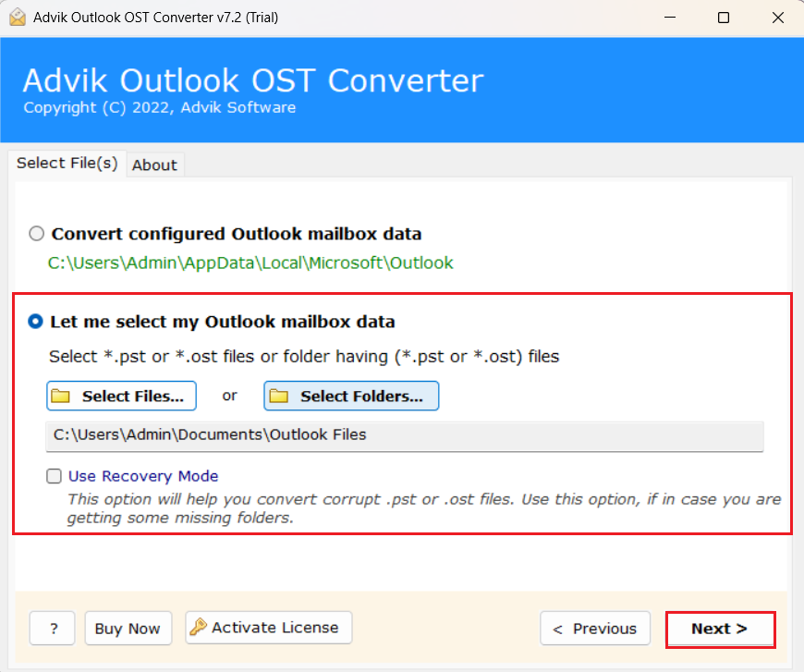Select Let me select my Outlook mailbox data
Screen dimensions: 804x672
[x=35, y=322]
